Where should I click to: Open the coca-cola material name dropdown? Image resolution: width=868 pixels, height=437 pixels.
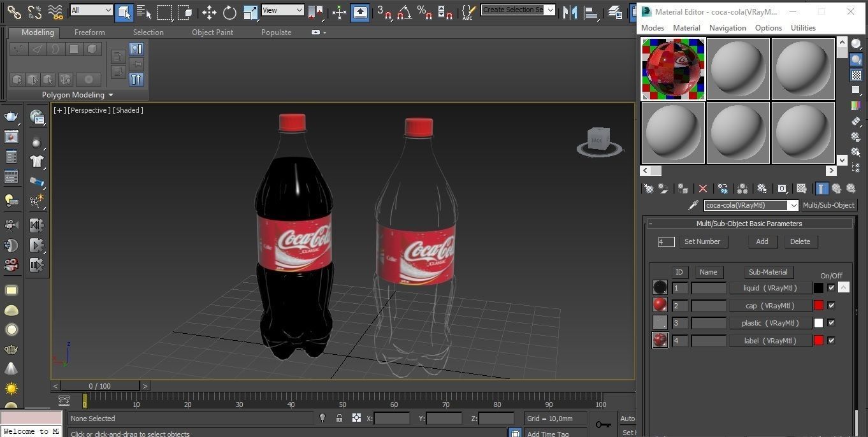[793, 205]
